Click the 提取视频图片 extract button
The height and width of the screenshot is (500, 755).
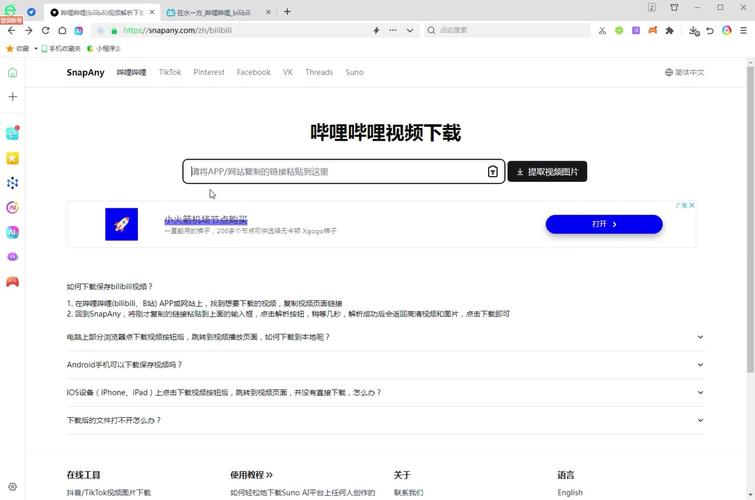click(x=547, y=172)
